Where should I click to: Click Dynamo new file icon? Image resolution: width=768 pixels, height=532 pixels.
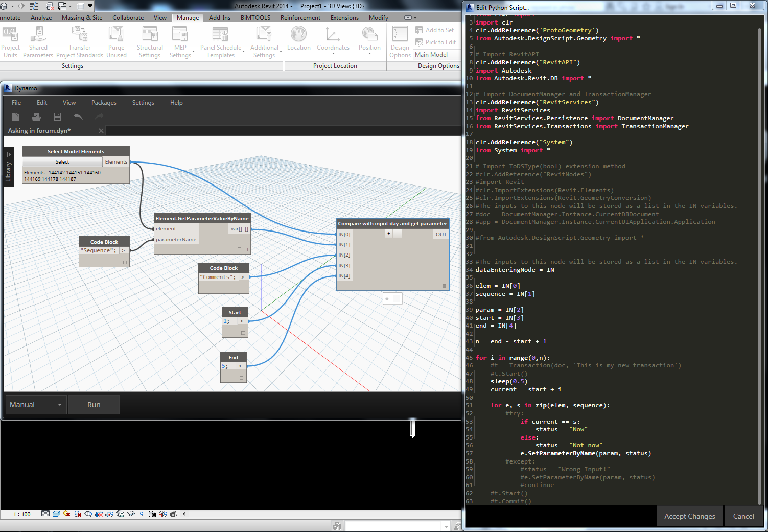click(15, 117)
